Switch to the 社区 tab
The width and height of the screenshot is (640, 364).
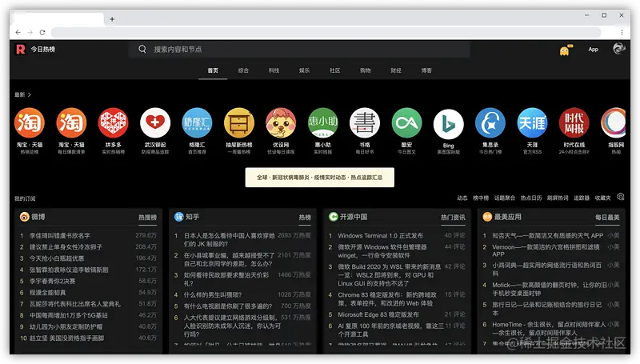(334, 70)
